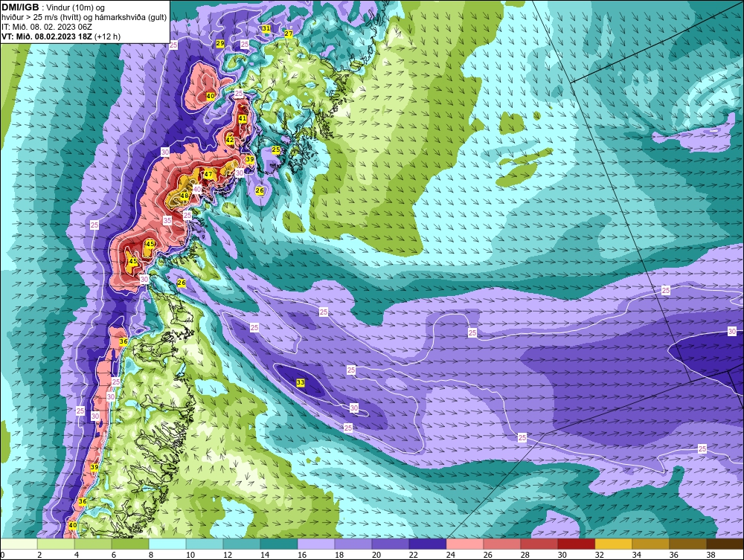Screen dimensions: 744x560
Task: Select the yellow gust label 41
Action: pos(243,118)
